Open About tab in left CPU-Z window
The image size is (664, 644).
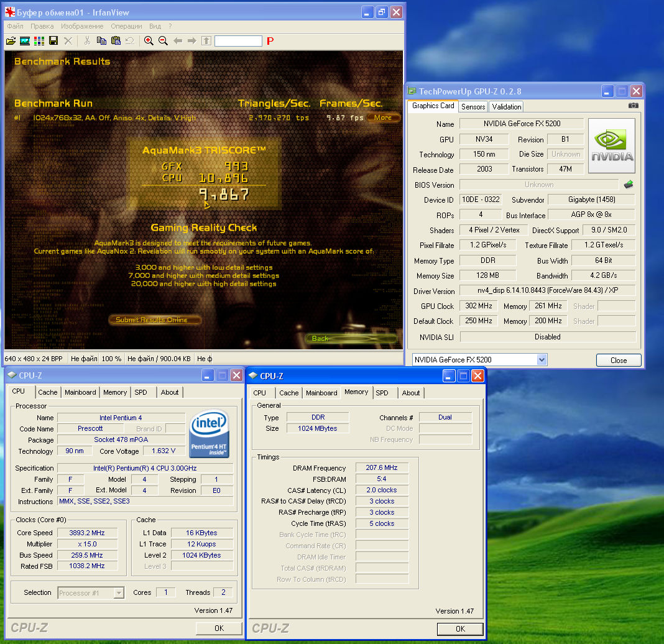click(x=169, y=392)
